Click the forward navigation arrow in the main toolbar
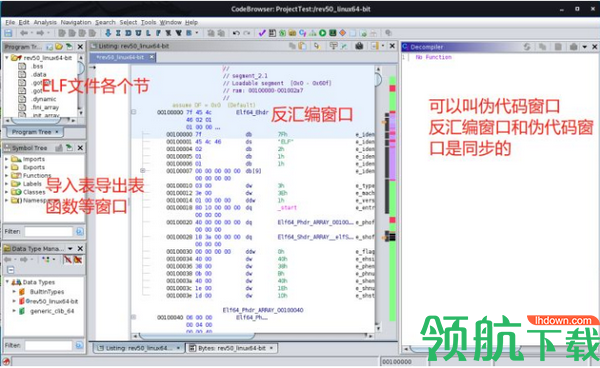The width and height of the screenshot is (600, 368). pyautogui.click(x=40, y=33)
